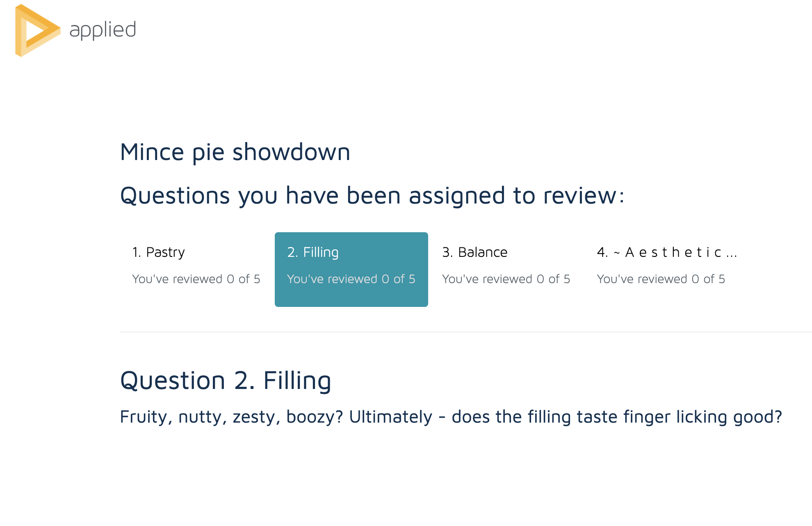Click the "finger licking good?" phrase
Image resolution: width=812 pixels, height=526 pixels.
click(x=703, y=417)
